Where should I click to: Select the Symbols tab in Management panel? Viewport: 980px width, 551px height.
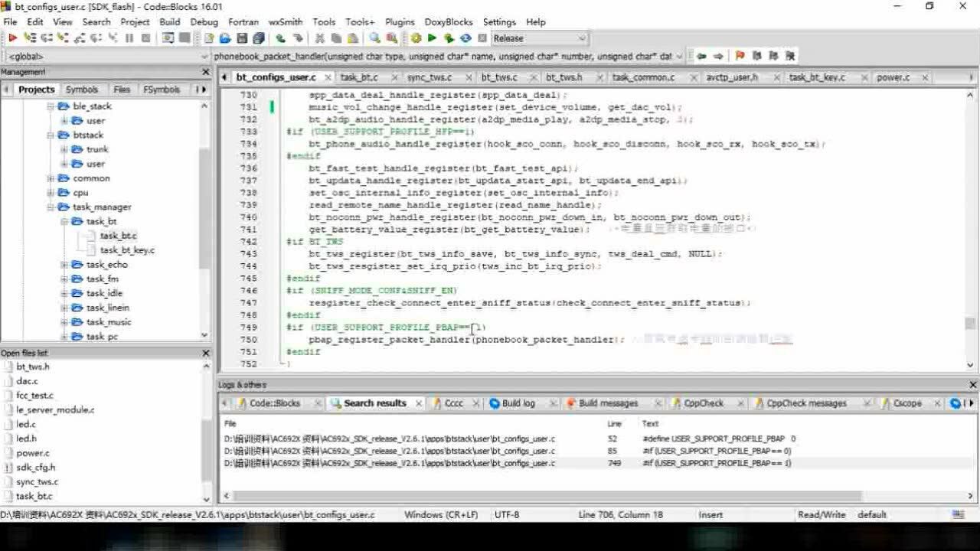(82, 90)
